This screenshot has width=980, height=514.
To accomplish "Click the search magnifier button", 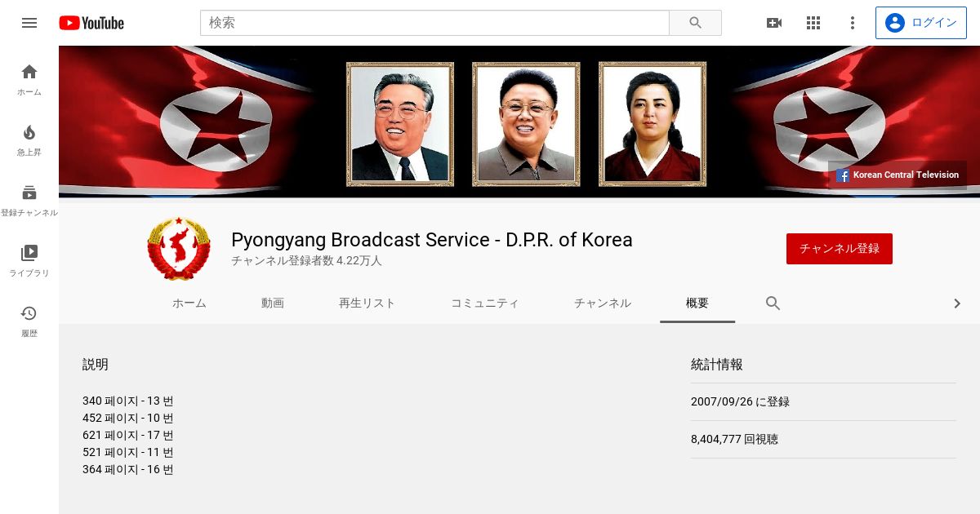I will coord(695,23).
